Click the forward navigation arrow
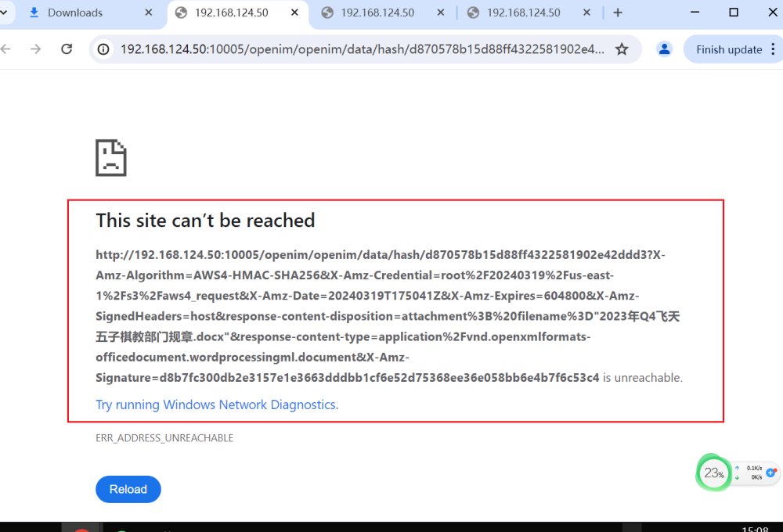Image resolution: width=783 pixels, height=532 pixels. coord(35,49)
